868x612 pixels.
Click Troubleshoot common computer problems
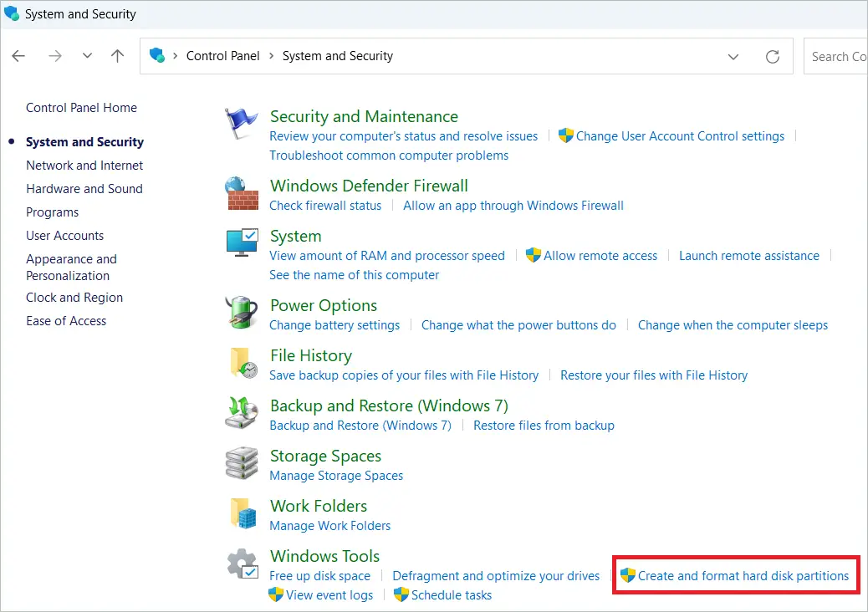pyautogui.click(x=389, y=156)
